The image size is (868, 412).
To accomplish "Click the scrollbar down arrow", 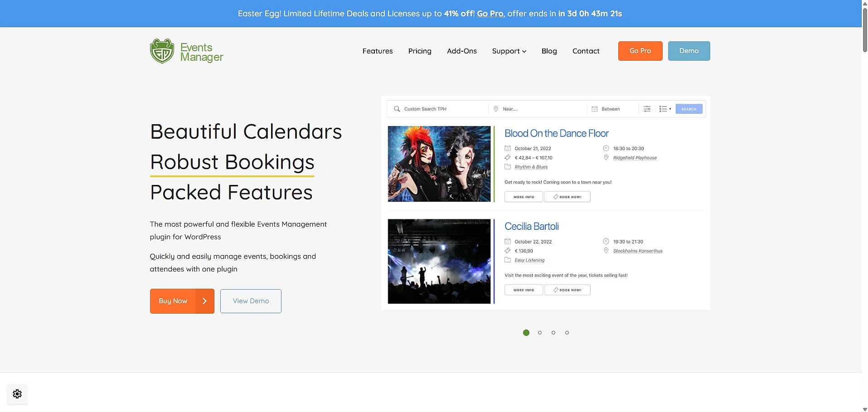I will tap(865, 409).
